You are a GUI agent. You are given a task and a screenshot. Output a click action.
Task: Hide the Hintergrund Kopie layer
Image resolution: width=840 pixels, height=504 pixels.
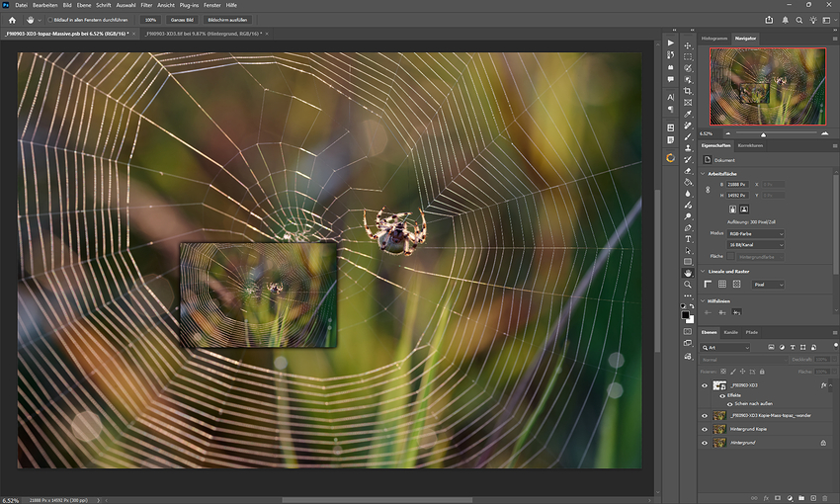coord(705,430)
